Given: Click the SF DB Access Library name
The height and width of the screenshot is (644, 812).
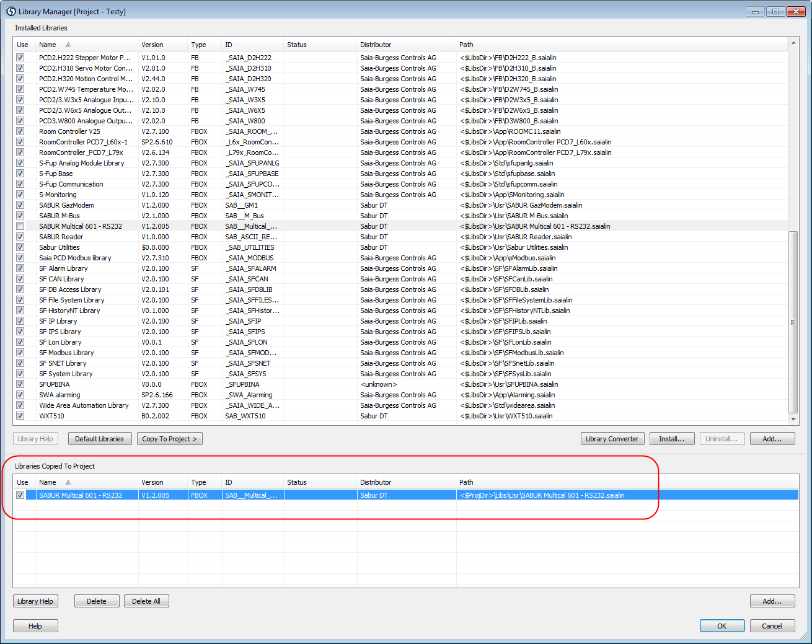Looking at the screenshot, I should 70,289.
